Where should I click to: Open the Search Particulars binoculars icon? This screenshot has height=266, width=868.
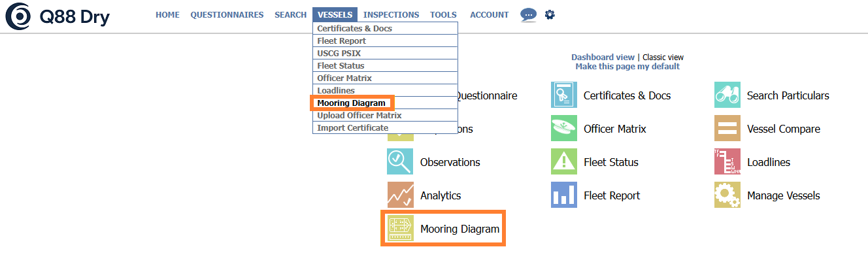pyautogui.click(x=727, y=95)
